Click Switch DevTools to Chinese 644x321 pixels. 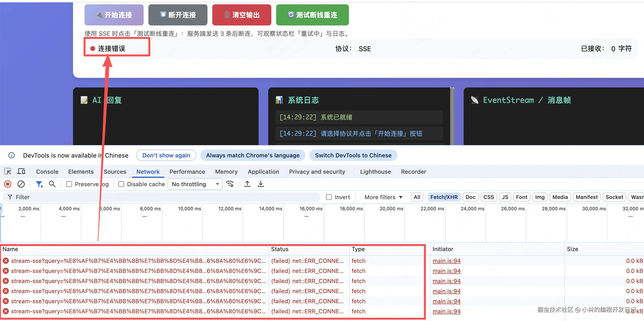coord(353,155)
